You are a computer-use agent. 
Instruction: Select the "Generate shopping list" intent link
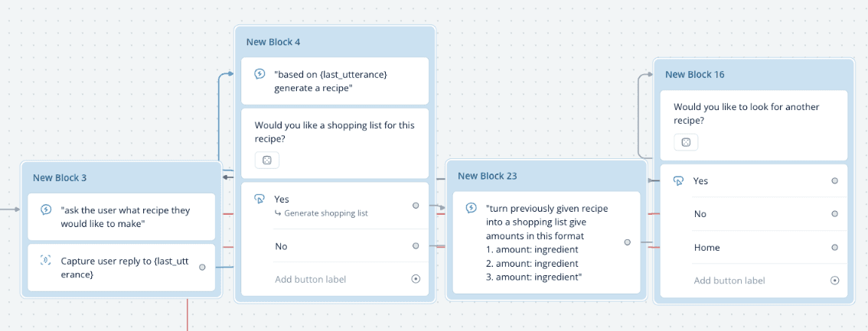pos(325,213)
